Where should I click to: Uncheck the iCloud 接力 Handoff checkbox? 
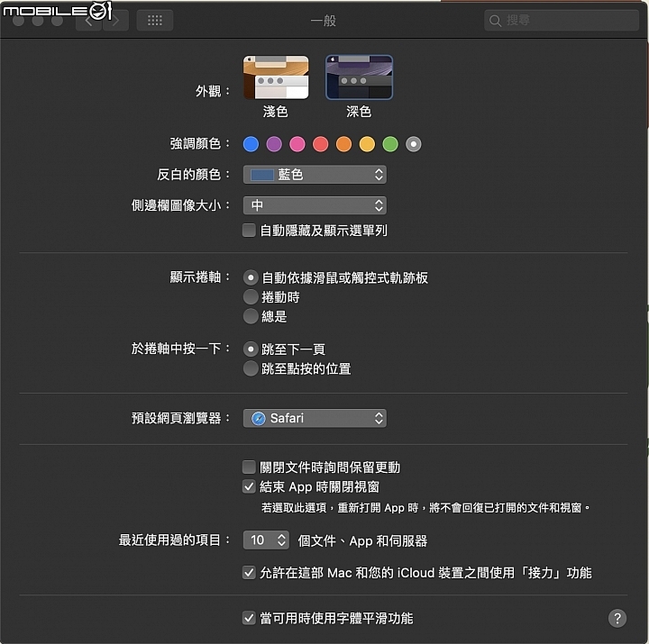click(x=249, y=573)
